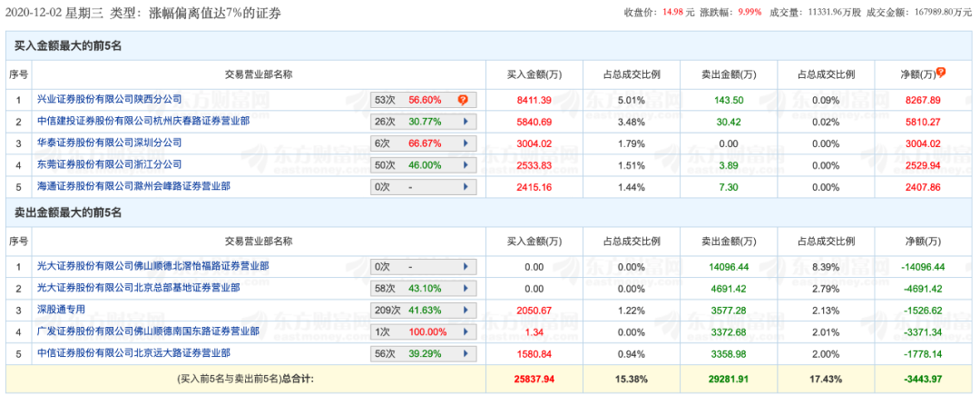Expand arrow beside 100.00% in 广发证券 row
980x405 pixels.
pos(466,332)
